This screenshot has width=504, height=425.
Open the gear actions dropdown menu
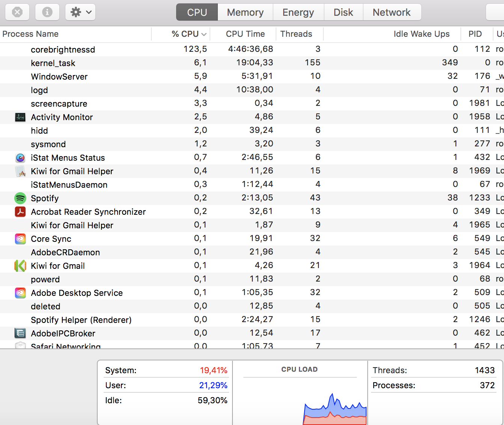point(80,12)
